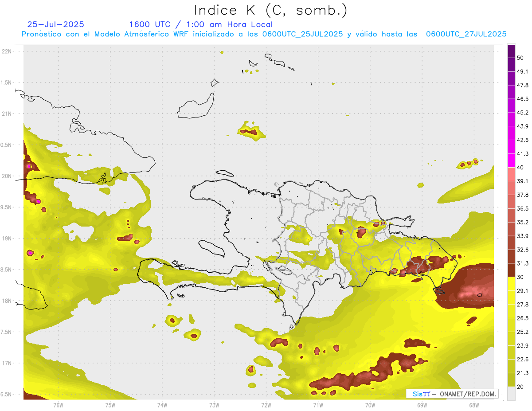Click the colorbar value 43.9
Viewport: 532px width, 411px height.
tap(523, 126)
